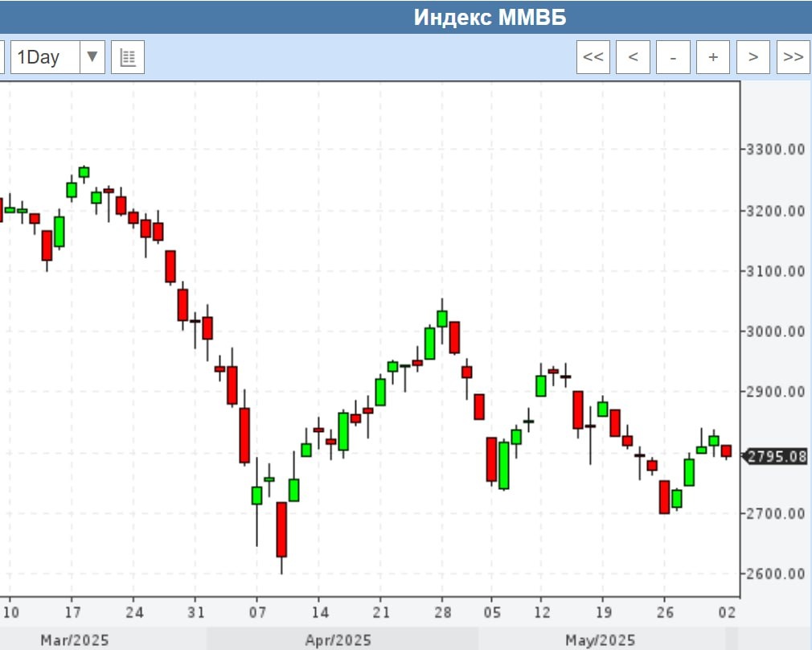Open the 1Day timeframe dropdown arrow

92,57
